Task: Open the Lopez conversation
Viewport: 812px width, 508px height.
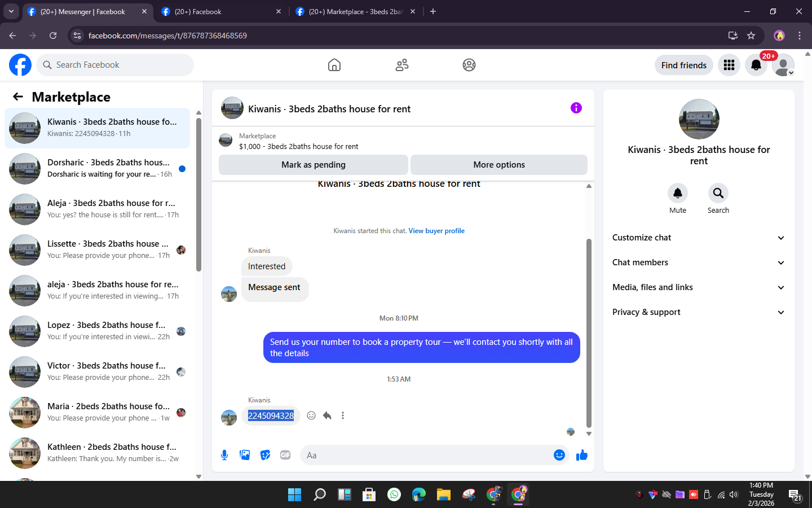Action: 97,331
